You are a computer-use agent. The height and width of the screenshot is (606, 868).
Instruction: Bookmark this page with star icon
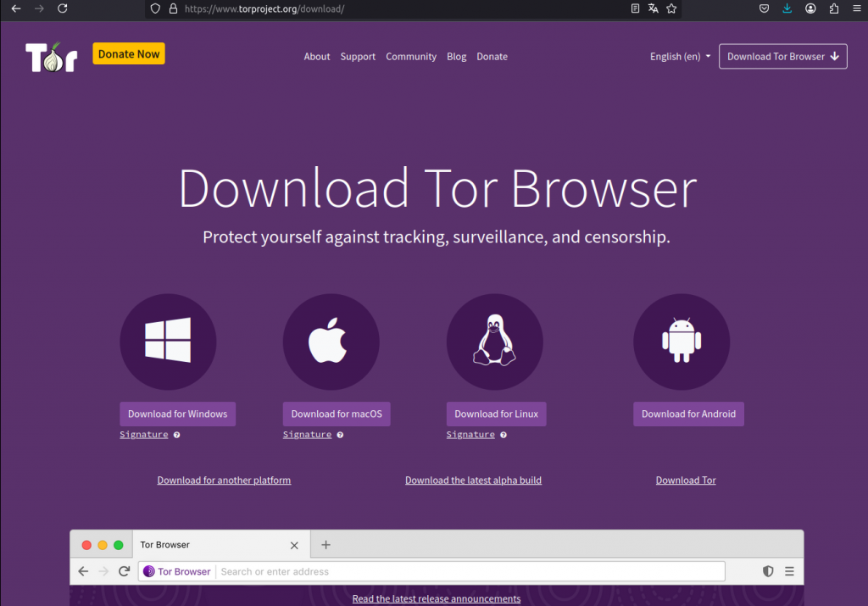tap(671, 8)
